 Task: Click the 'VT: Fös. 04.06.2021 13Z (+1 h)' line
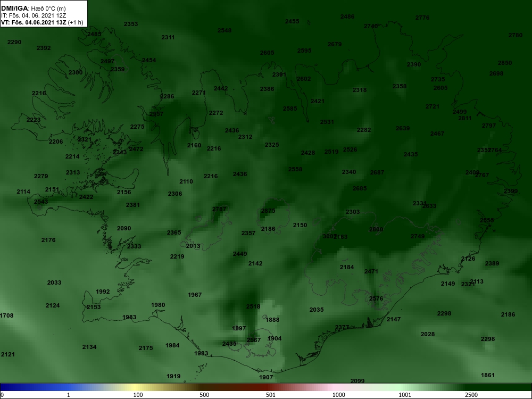pyautogui.click(x=42, y=22)
